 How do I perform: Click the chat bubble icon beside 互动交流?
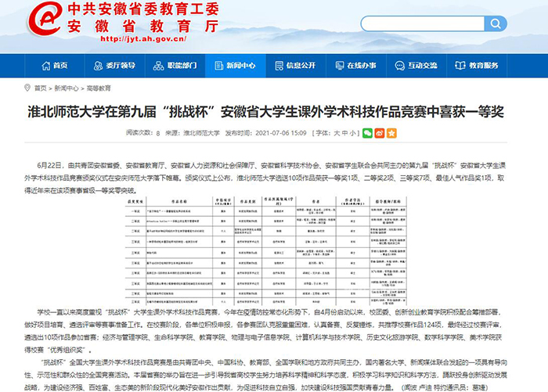coord(399,66)
